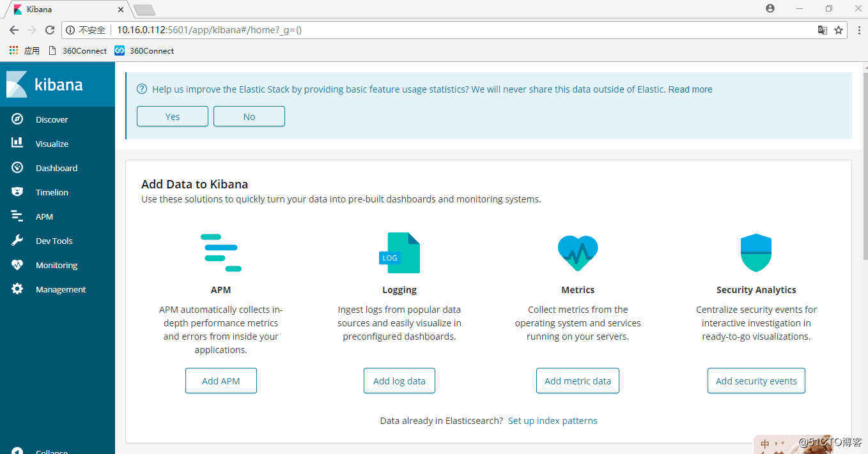Click No to decline usage statistics

click(249, 116)
